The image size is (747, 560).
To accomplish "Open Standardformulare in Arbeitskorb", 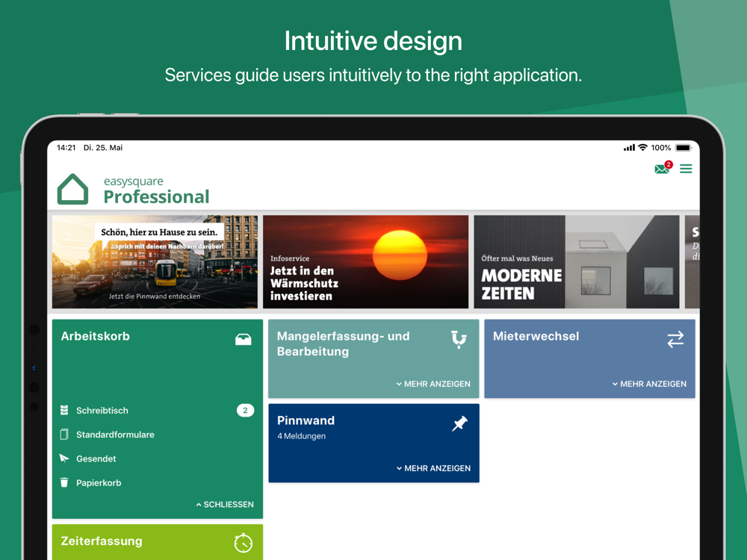I will pos(157,435).
